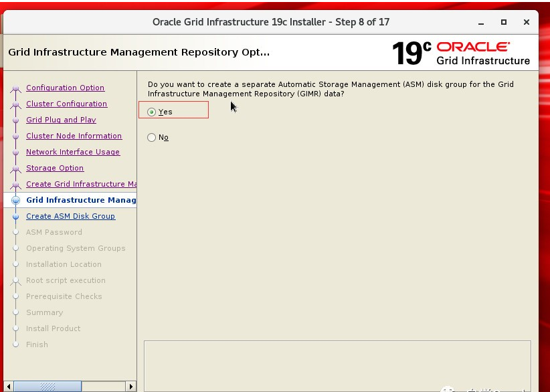Open the Cluster Configuration step
The width and height of the screenshot is (550, 392).
coord(67,104)
